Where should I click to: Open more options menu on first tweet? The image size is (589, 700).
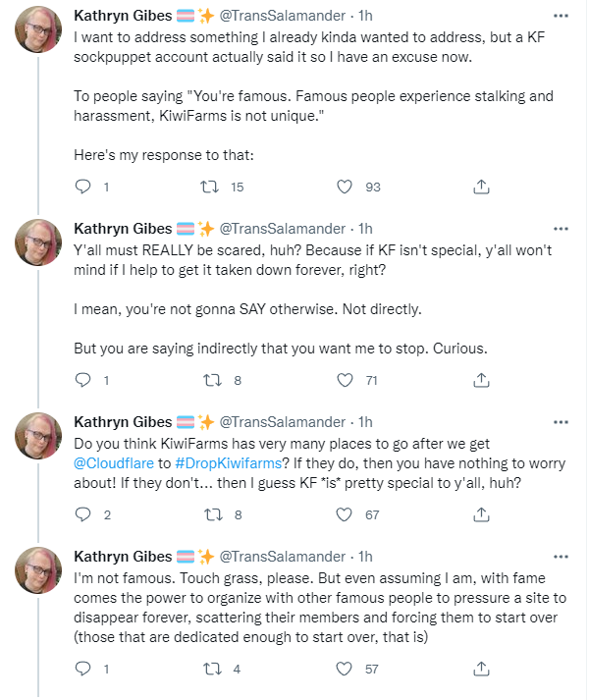(x=561, y=16)
